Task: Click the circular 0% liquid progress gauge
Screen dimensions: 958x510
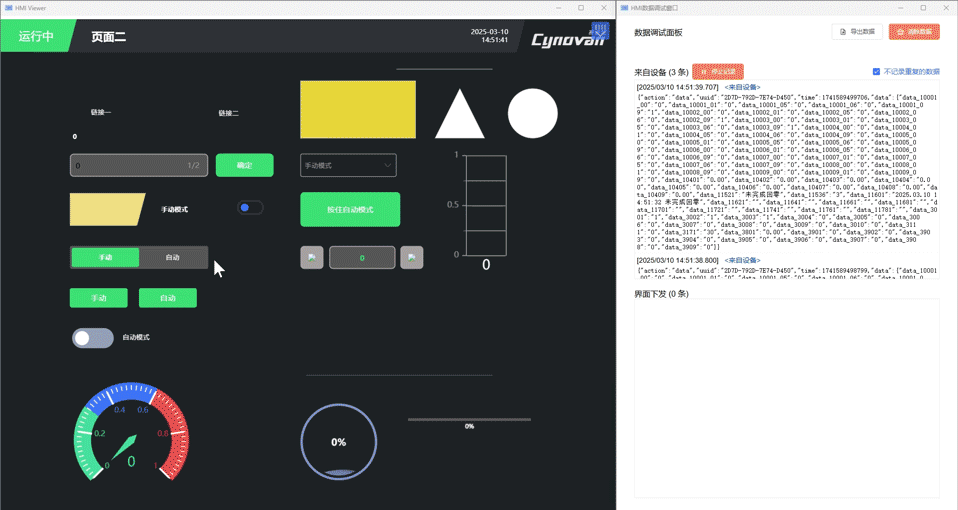Action: (339, 441)
